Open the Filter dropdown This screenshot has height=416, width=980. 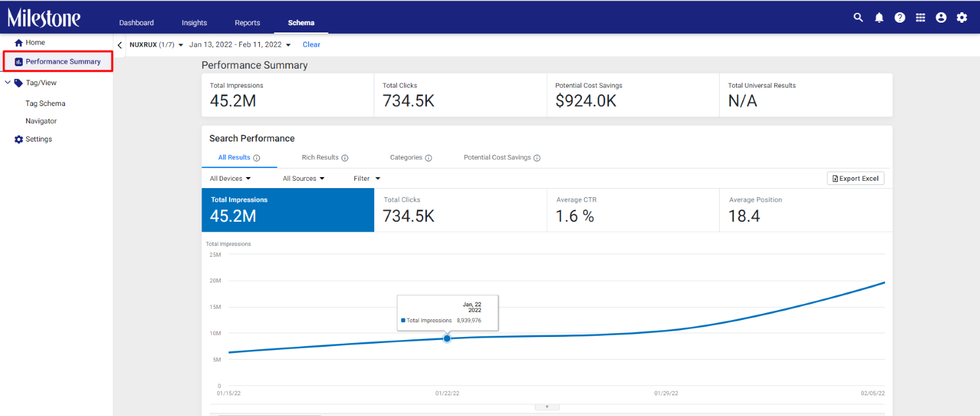[367, 178]
